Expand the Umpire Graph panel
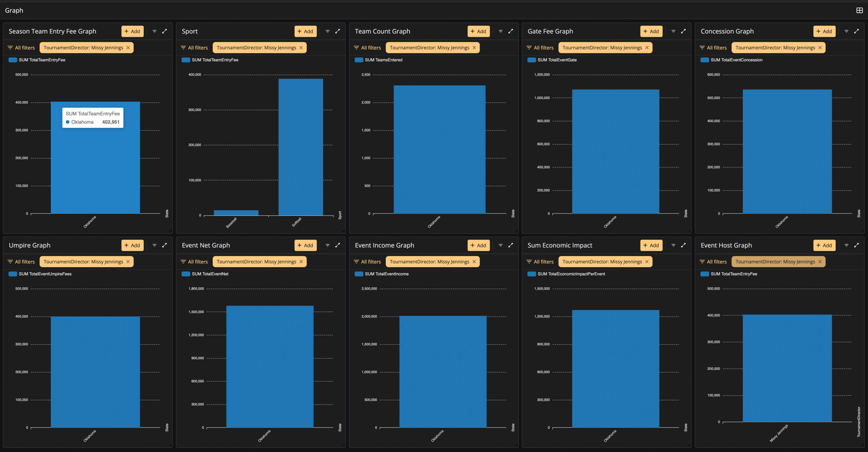Viewport: 868px width, 452px height. pos(164,245)
